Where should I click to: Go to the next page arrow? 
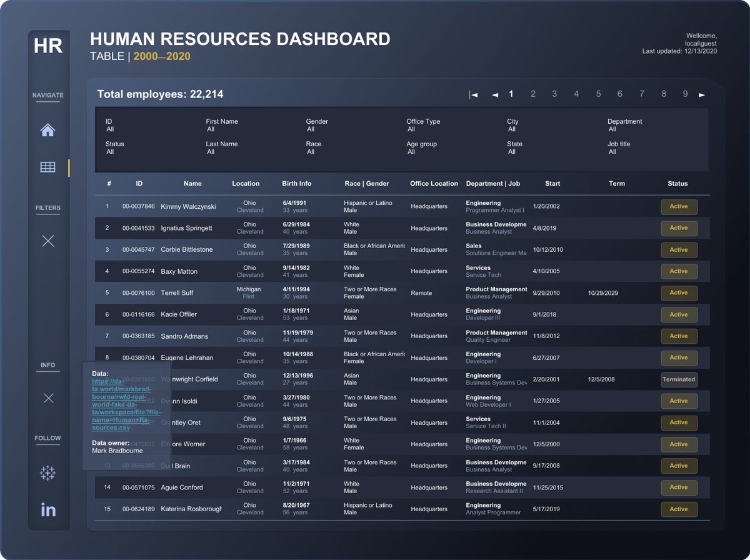coord(702,95)
